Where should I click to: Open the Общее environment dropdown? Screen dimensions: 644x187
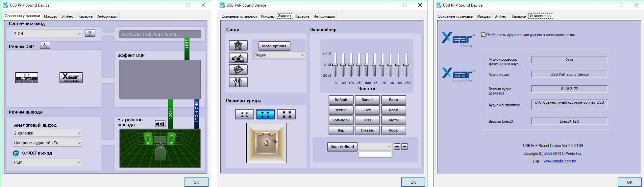[x=279, y=55]
